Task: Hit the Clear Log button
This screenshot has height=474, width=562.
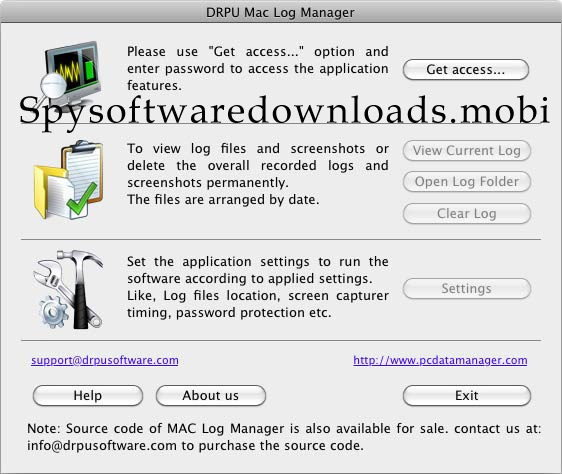Action: (467, 214)
